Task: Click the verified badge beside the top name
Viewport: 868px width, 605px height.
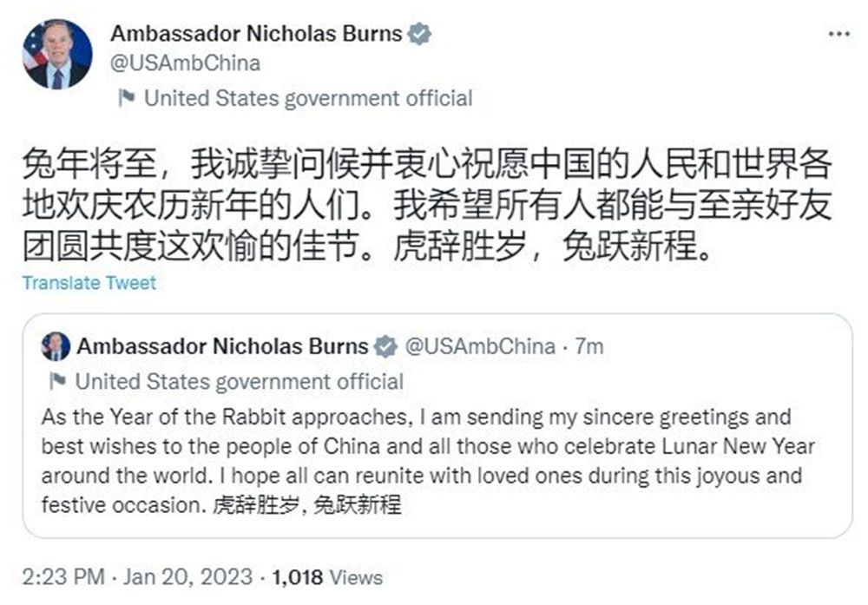Action: point(421,35)
